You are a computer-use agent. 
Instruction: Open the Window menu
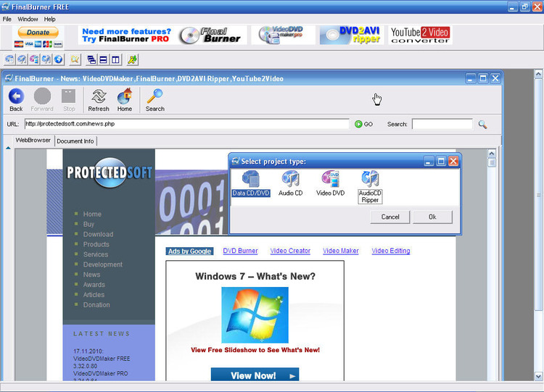point(28,19)
